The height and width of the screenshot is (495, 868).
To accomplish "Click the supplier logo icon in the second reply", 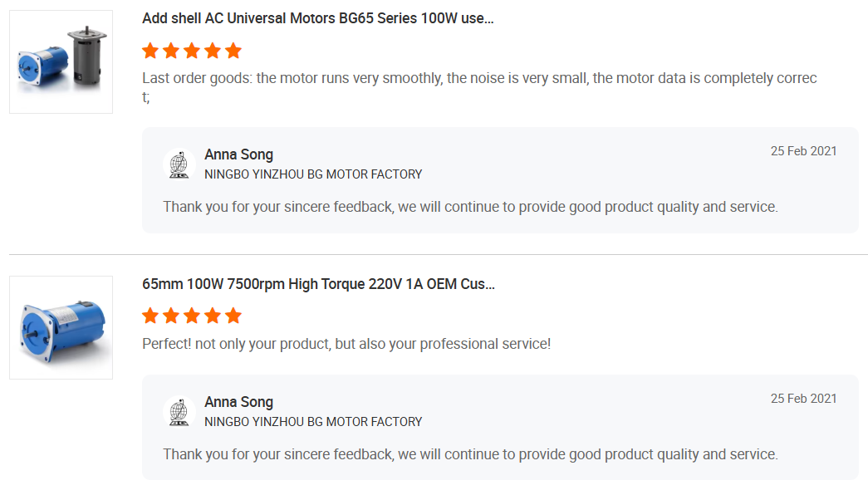I will 179,411.
